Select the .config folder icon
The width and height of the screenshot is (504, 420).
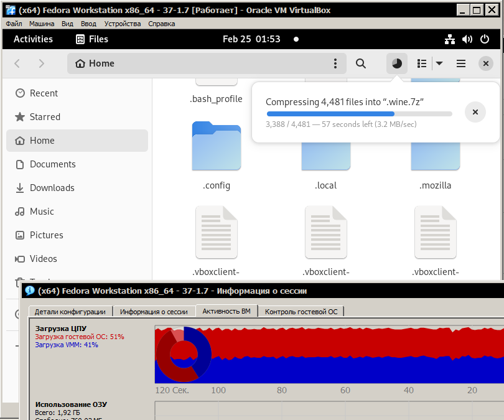(217, 146)
